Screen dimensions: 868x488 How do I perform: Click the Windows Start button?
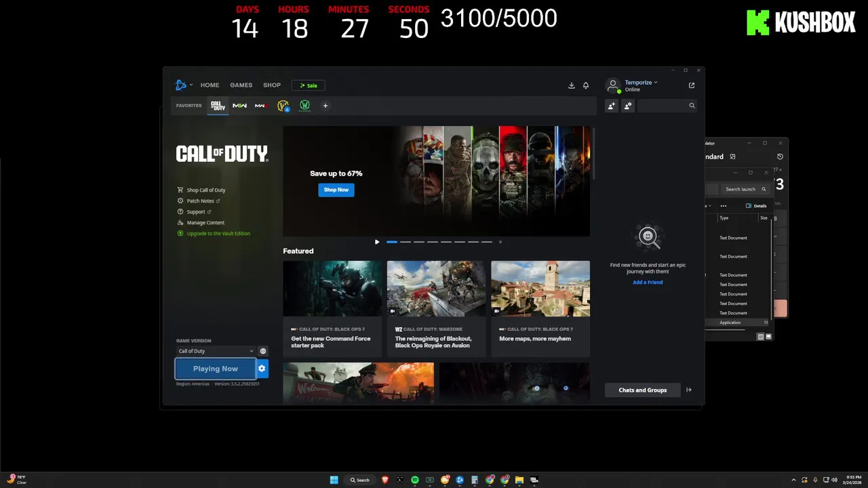[334, 480]
